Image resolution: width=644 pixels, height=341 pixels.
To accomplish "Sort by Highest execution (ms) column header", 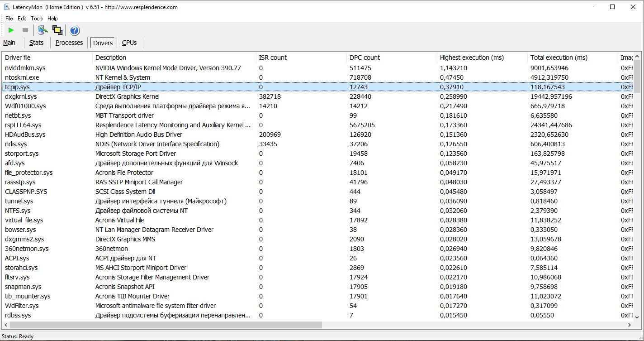I will pos(482,58).
